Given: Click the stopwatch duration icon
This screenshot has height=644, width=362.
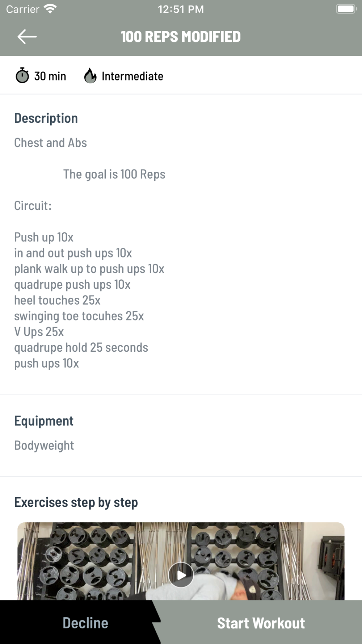Looking at the screenshot, I should click(22, 76).
